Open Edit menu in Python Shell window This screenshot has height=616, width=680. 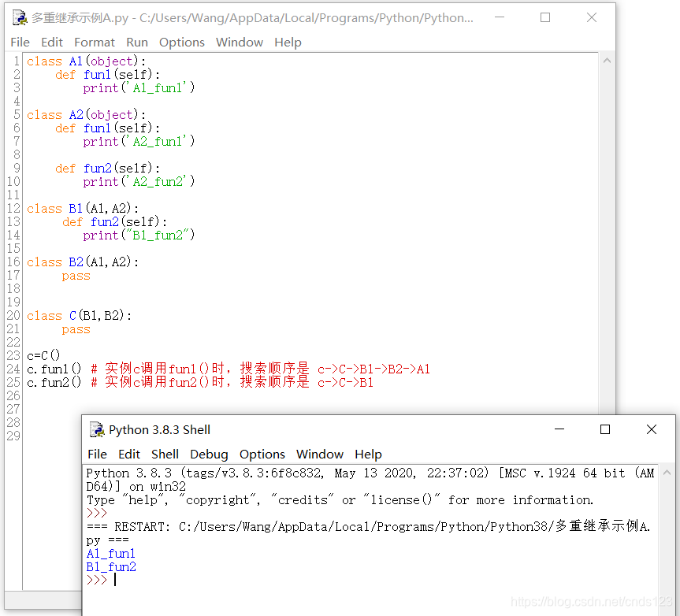(x=129, y=454)
